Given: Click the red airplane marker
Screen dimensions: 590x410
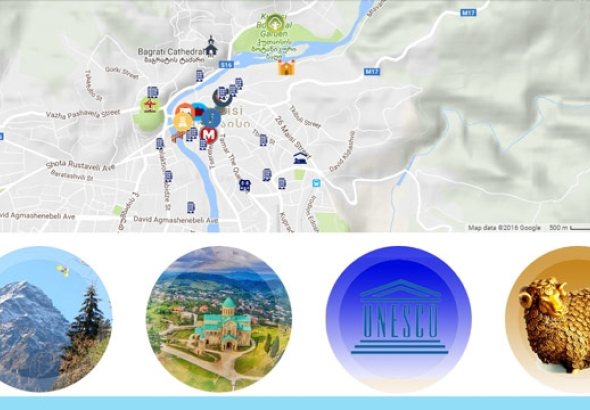Looking at the screenshot, I should pyautogui.click(x=150, y=105).
